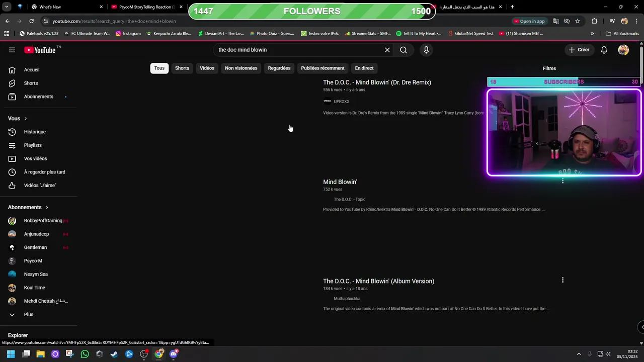Open the volume control in system tray

(x=608, y=354)
